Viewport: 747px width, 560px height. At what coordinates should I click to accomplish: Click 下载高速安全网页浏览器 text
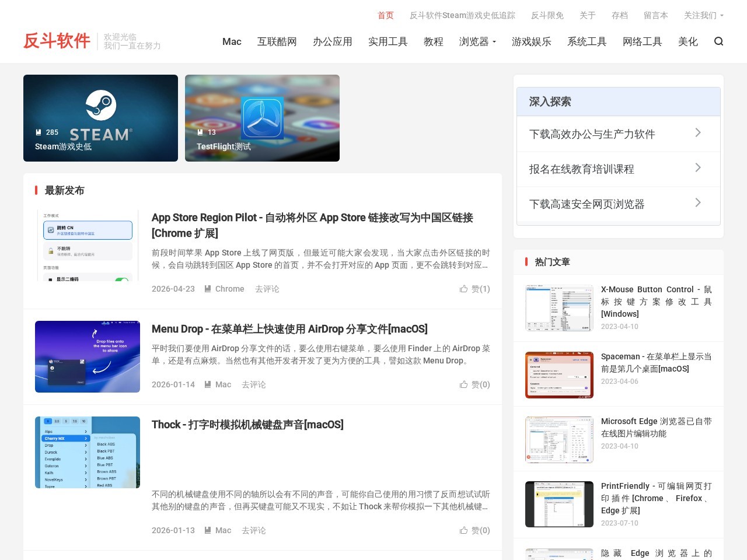pos(587,204)
